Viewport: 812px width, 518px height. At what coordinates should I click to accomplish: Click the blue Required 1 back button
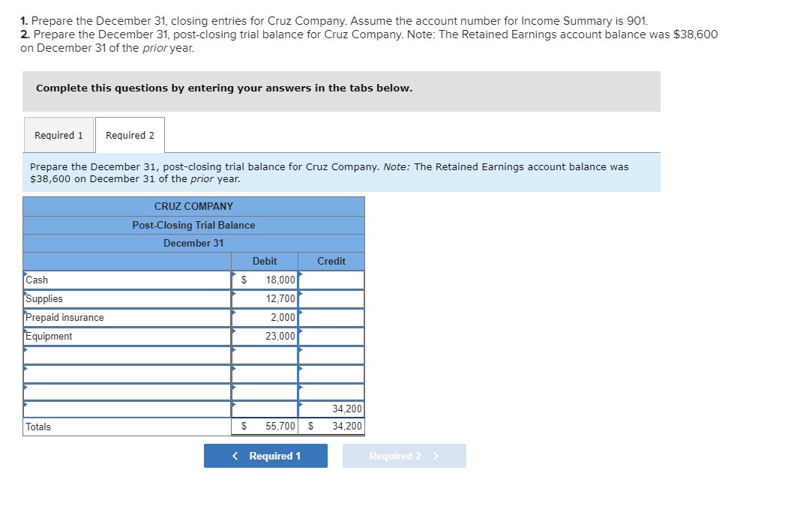coord(265,456)
